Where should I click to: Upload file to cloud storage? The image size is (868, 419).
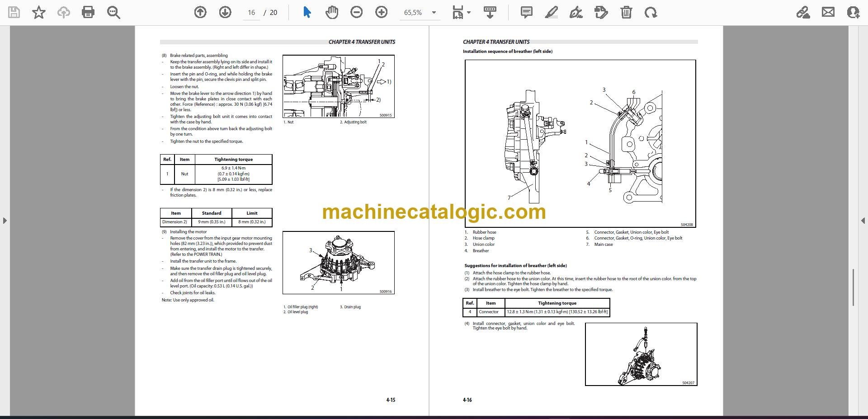pos(64,12)
